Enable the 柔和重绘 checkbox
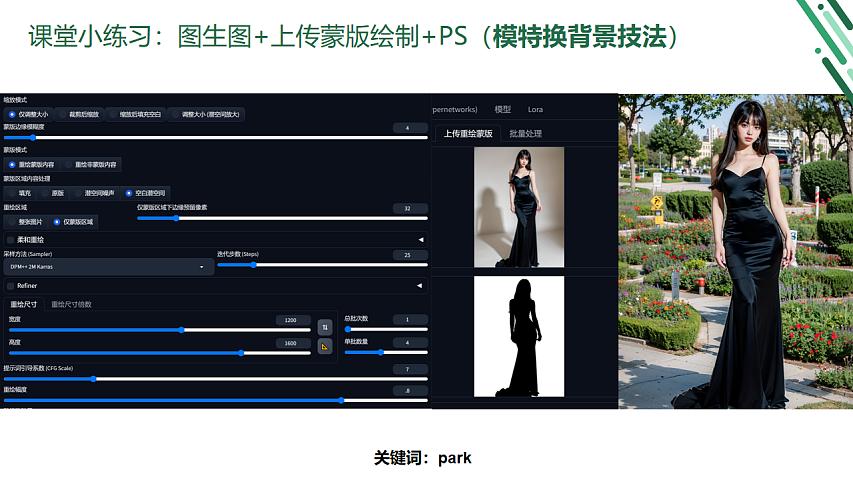Viewport: 853px width, 480px height. (10, 239)
